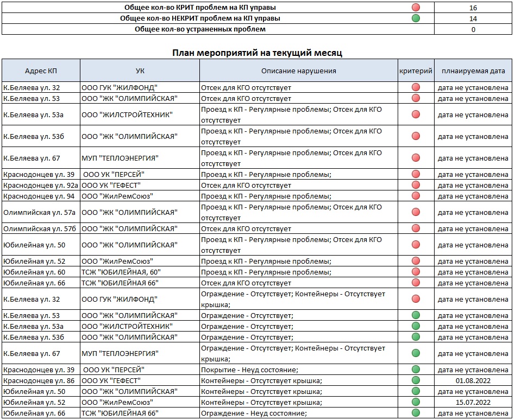Select the cell with value 16

point(473,8)
